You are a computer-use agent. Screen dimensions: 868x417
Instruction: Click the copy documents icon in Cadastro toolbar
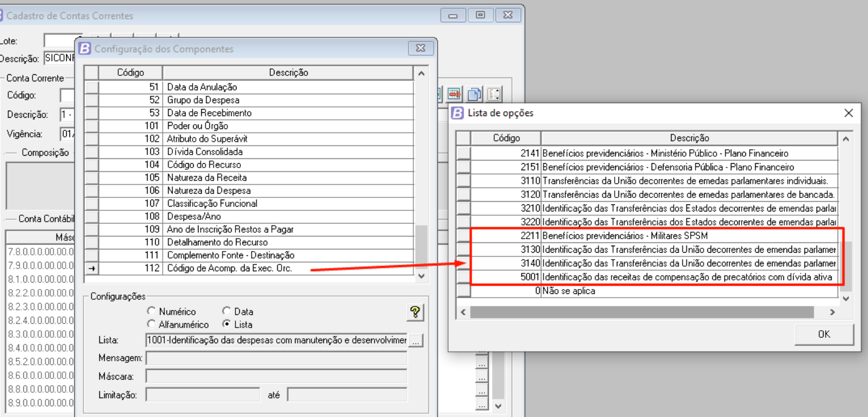(x=474, y=94)
